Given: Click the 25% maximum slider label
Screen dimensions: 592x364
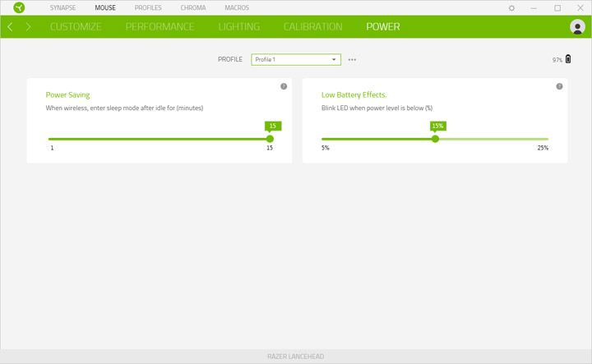Looking at the screenshot, I should 543,148.
